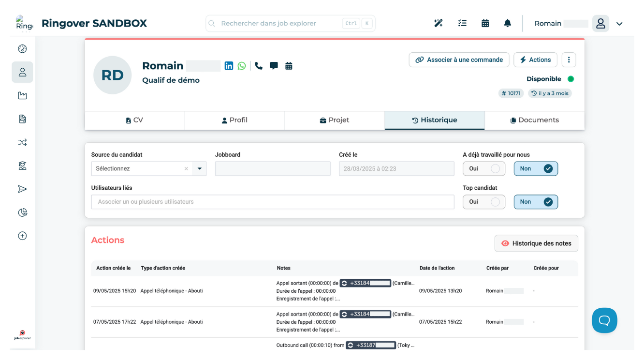Switch to the Profil tab

pos(234,120)
